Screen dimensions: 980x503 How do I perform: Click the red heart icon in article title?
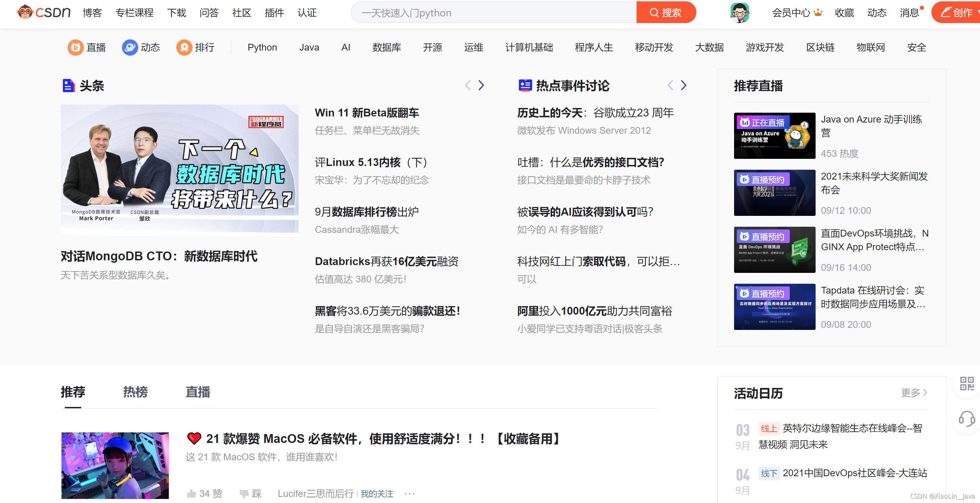(194, 439)
